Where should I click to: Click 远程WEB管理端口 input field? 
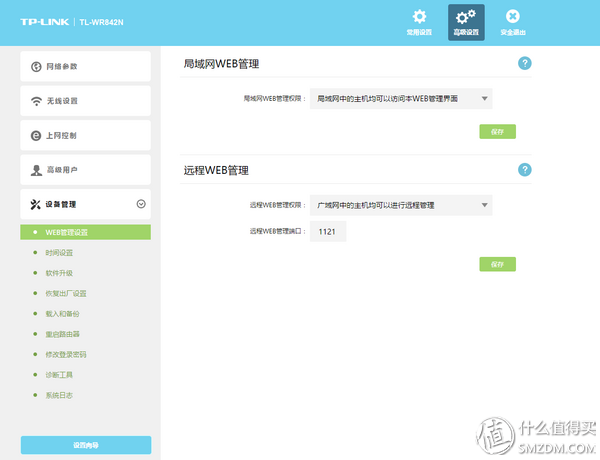point(328,231)
